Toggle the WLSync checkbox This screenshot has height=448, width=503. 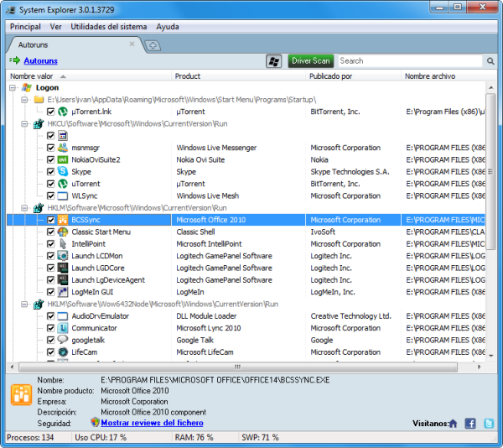(50, 195)
